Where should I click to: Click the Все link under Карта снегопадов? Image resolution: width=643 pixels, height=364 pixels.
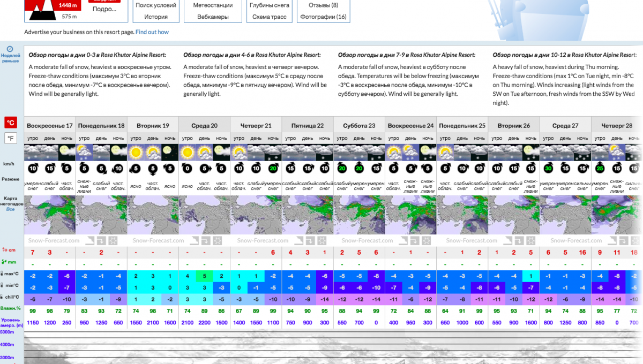11,209
